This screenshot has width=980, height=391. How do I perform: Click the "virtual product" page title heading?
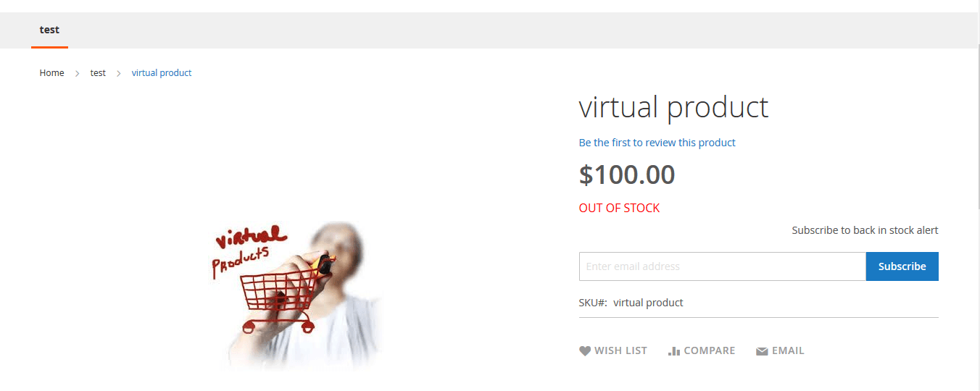(673, 107)
